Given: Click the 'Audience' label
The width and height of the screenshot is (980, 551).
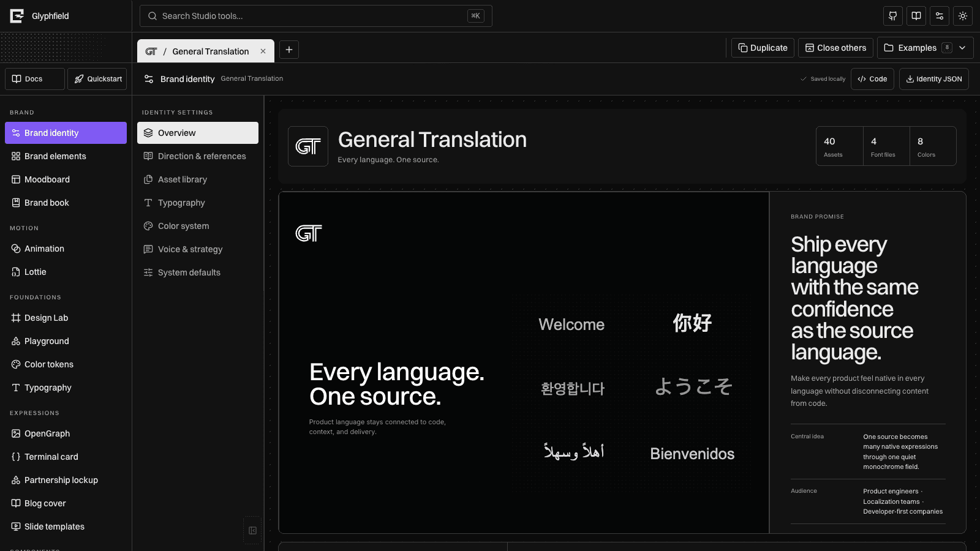Looking at the screenshot, I should pos(804,491).
